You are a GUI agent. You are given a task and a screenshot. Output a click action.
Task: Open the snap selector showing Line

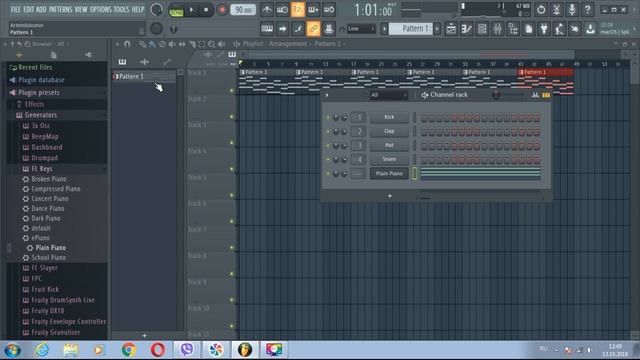tap(361, 29)
